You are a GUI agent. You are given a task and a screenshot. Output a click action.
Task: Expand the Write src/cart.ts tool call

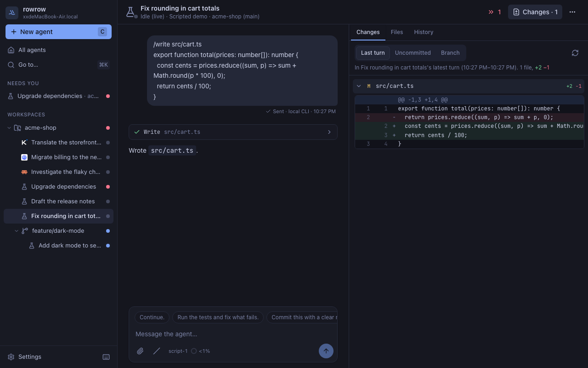tap(233, 132)
